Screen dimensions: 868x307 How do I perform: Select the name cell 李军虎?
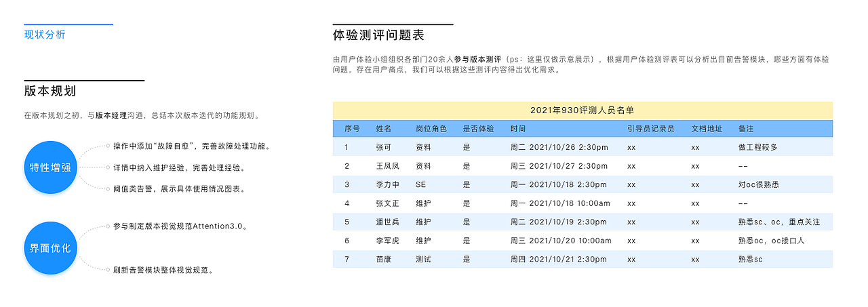click(x=388, y=240)
